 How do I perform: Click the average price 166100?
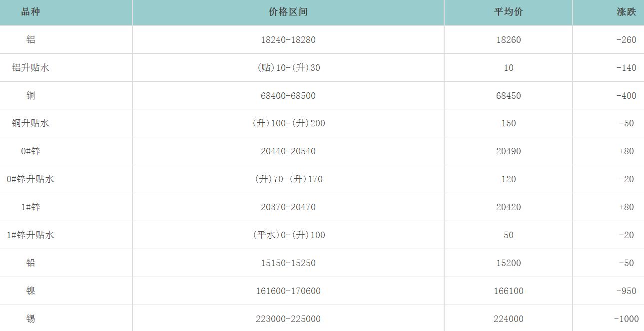[x=509, y=291]
